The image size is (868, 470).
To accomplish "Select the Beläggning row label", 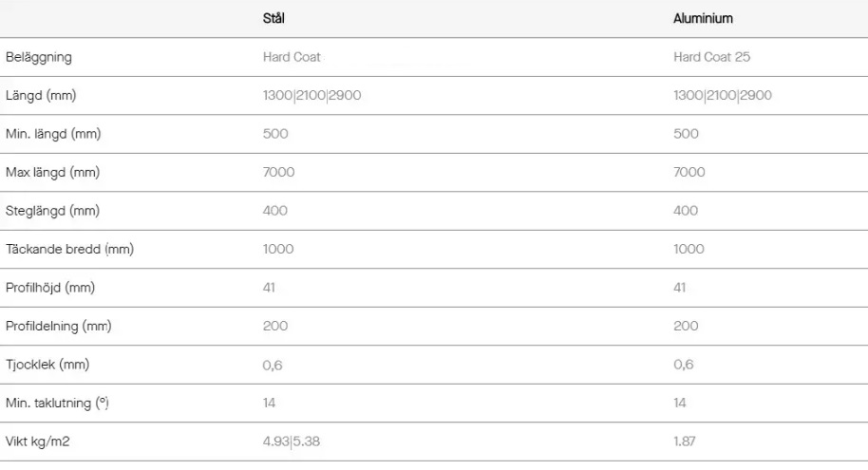I will click(x=39, y=57).
